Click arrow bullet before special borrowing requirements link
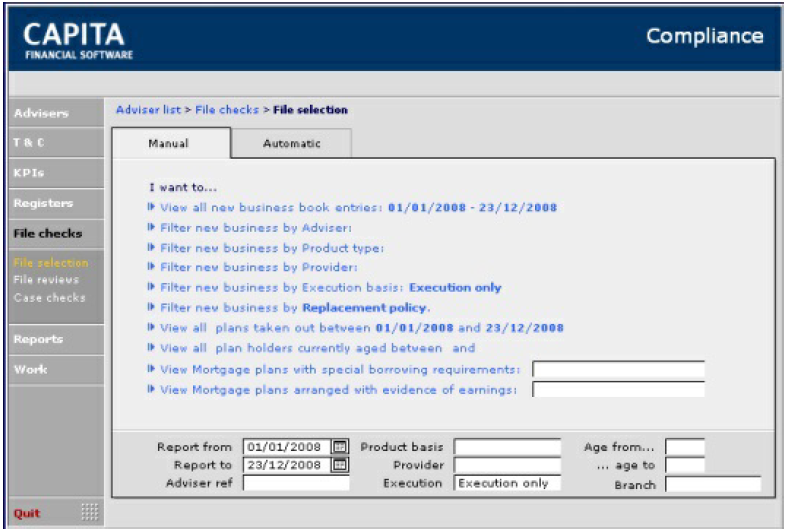Screen dimensions: 787x532 [x=151, y=369]
